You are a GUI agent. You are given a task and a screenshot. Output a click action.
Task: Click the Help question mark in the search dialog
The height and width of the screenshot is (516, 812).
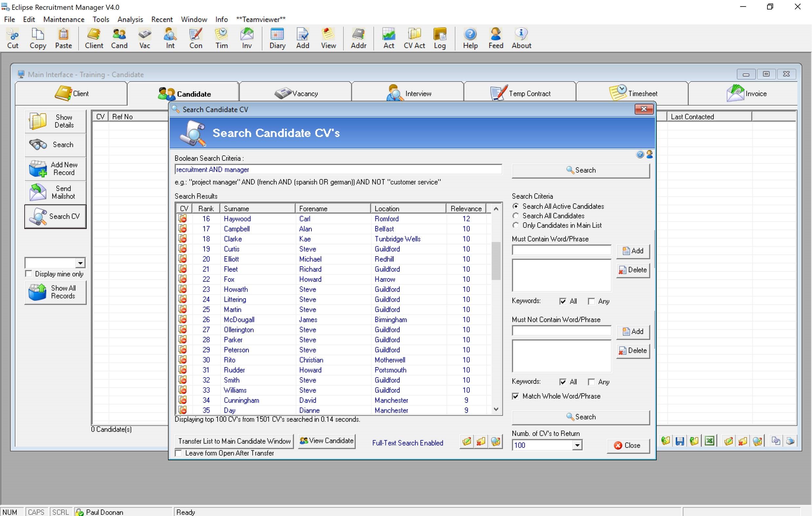pos(640,155)
